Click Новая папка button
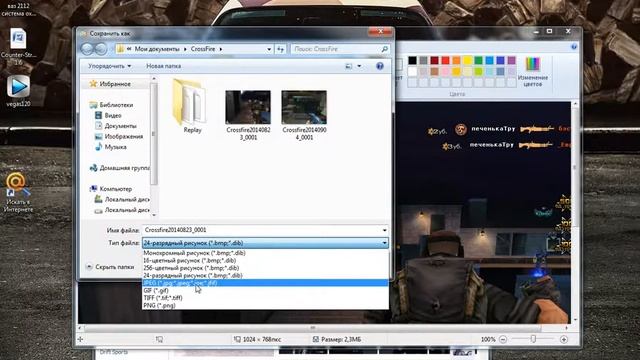This screenshot has height=360, width=640. pos(164,66)
